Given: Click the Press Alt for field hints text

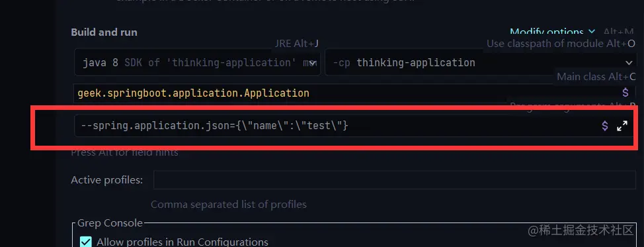Looking at the screenshot, I should 124,152.
